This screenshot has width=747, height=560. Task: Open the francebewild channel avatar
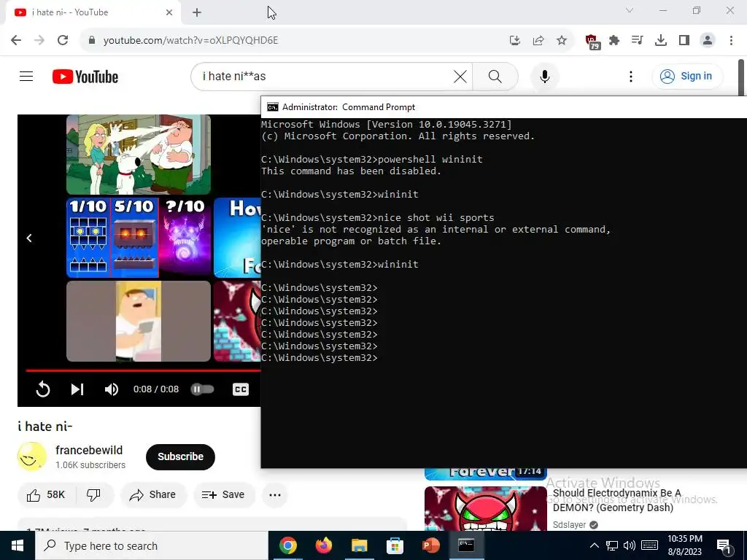pyautogui.click(x=32, y=456)
